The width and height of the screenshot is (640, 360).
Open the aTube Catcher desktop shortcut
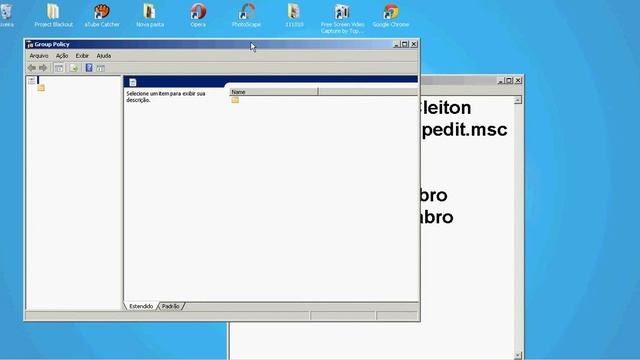[102, 15]
